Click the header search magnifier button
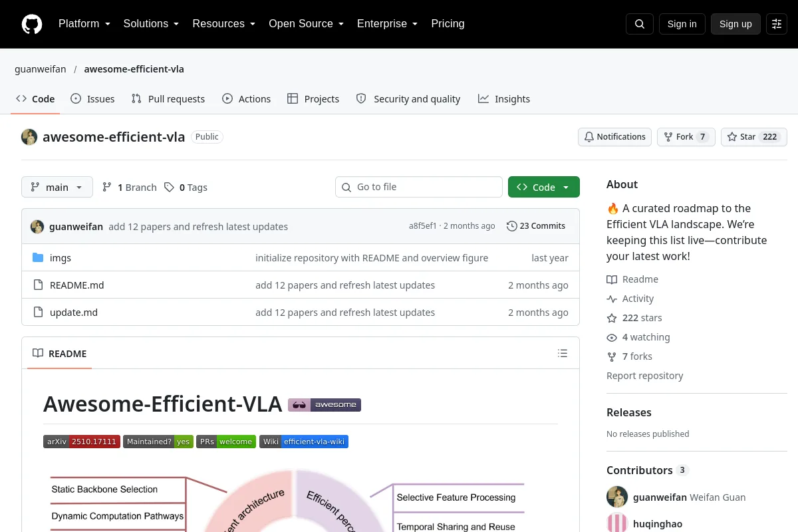Image resolution: width=798 pixels, height=532 pixels. [x=640, y=24]
